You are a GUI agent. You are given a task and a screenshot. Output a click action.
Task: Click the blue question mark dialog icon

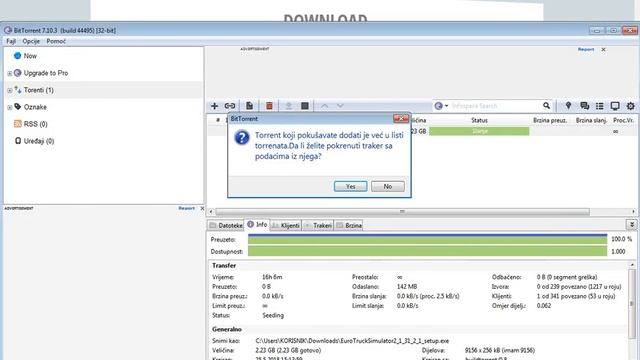click(x=242, y=137)
